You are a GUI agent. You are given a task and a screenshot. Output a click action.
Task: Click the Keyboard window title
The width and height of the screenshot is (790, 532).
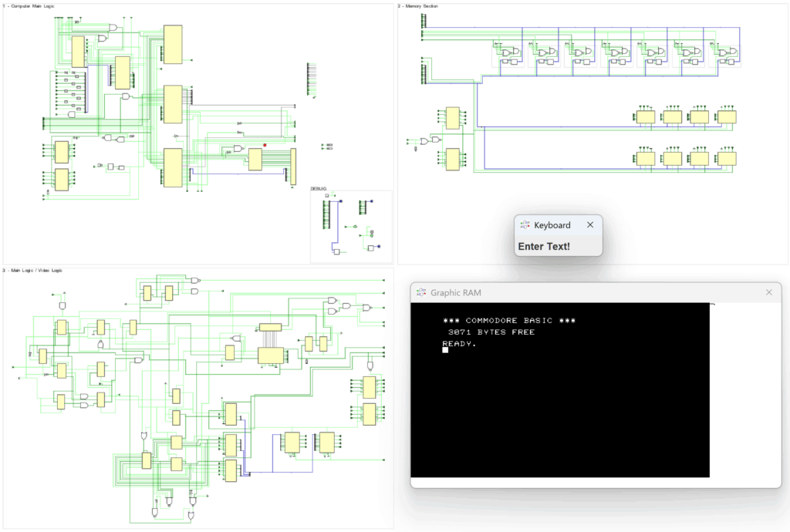[x=552, y=225]
